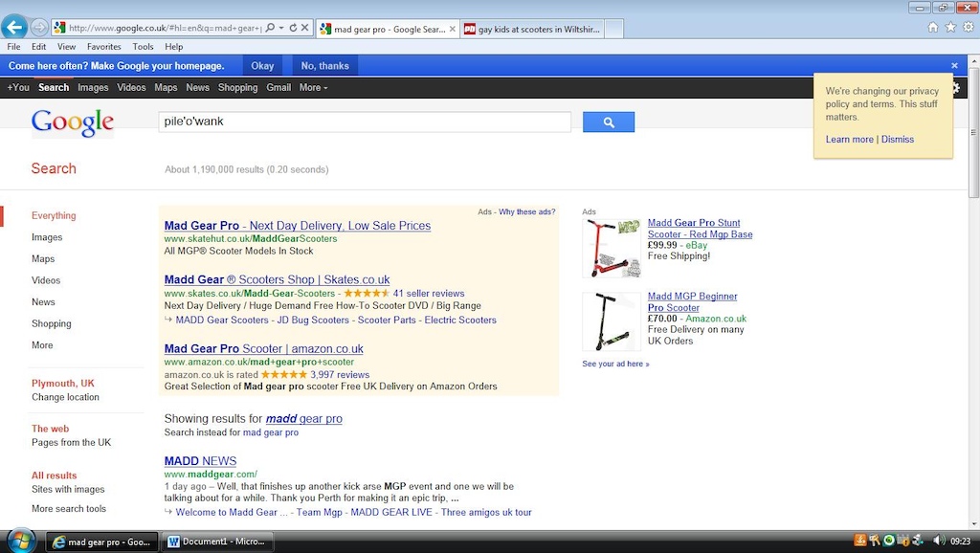Image resolution: width=980 pixels, height=553 pixels.
Task: Refresh the page from the address bar
Action: [293, 28]
